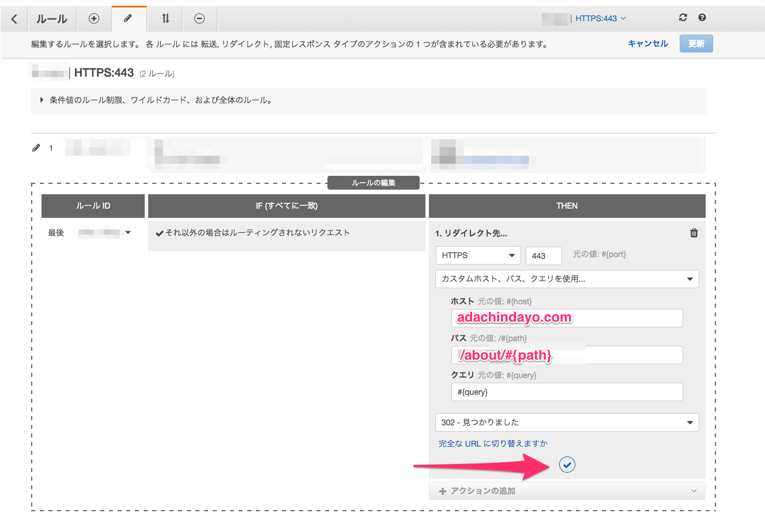Click the 更新 button
The image size is (765, 532).
[x=696, y=44]
